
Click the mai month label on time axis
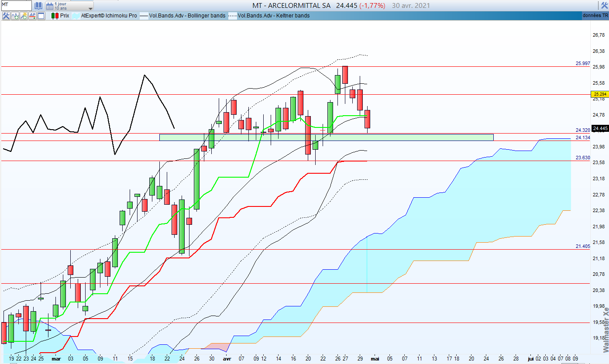point(375,359)
